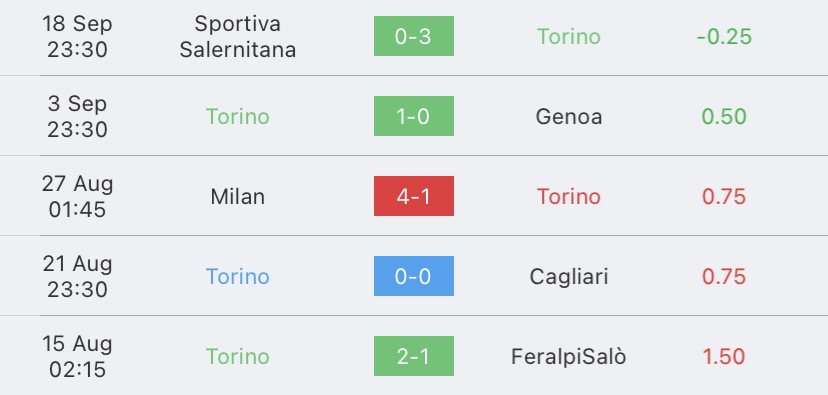Image resolution: width=828 pixels, height=395 pixels.
Task: Open the red 4-1 Milan score badge
Action: click(413, 196)
